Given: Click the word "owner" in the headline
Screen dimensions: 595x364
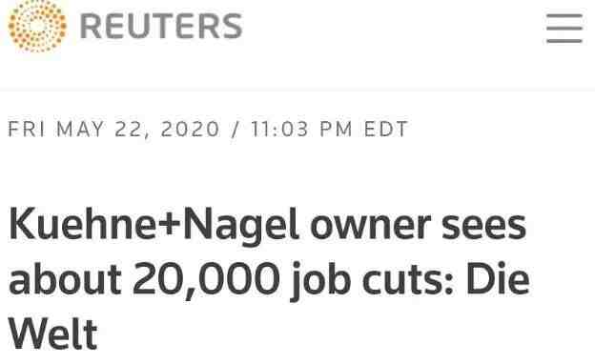Looking at the screenshot, I should tap(370, 227).
